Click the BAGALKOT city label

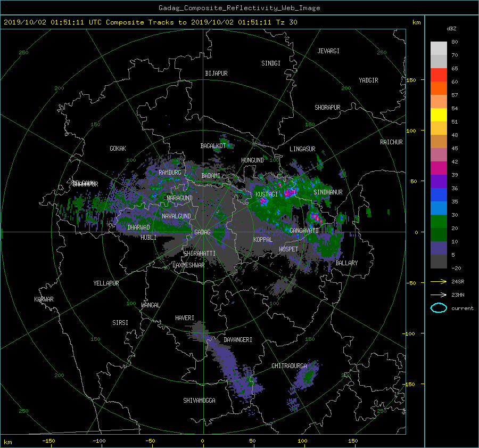click(x=213, y=146)
